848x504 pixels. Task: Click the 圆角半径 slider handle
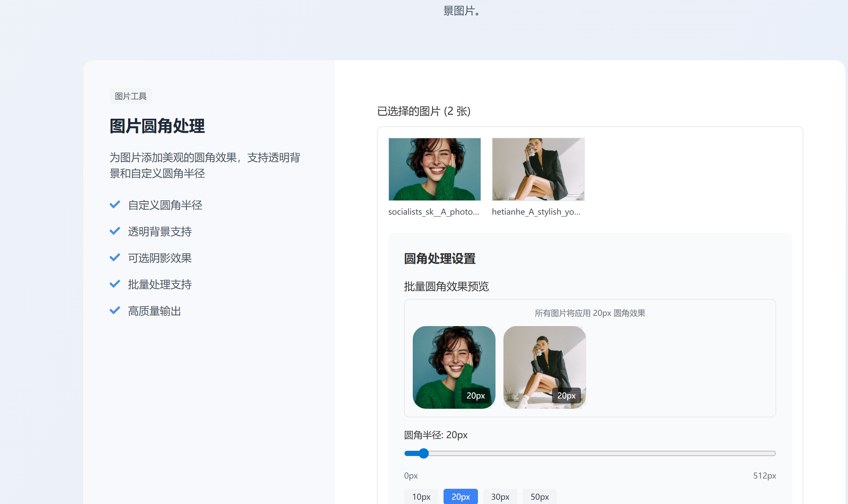pos(423,453)
